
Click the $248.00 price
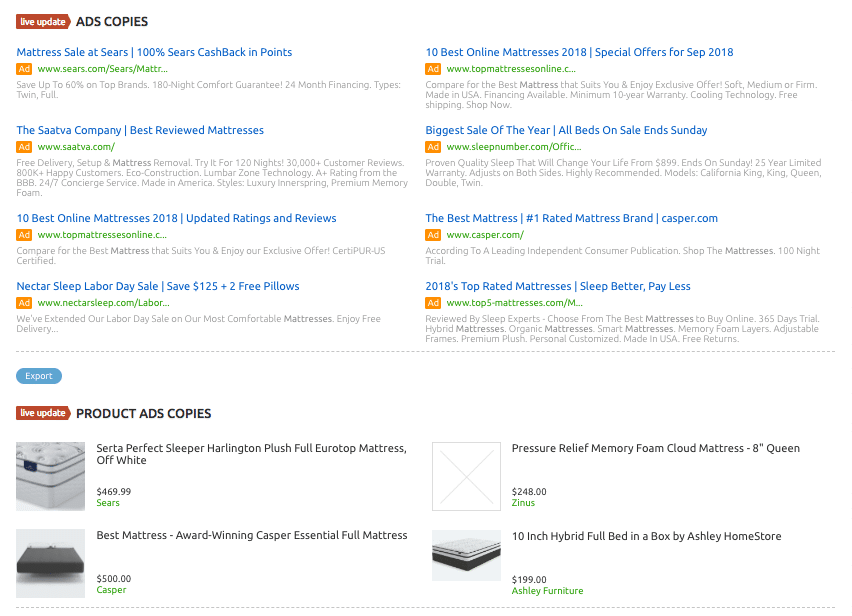click(x=529, y=492)
